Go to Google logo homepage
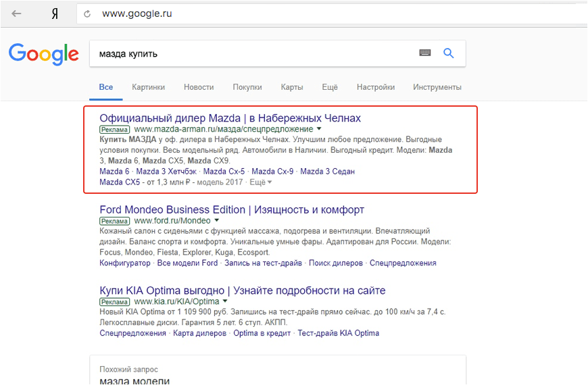This screenshot has width=588, height=385. pos(43,54)
